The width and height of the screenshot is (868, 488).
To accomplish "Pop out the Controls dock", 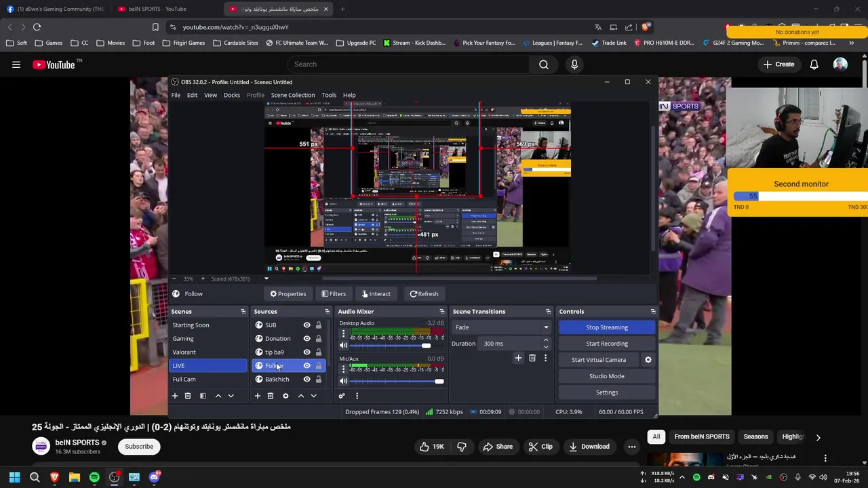I will (x=653, y=312).
